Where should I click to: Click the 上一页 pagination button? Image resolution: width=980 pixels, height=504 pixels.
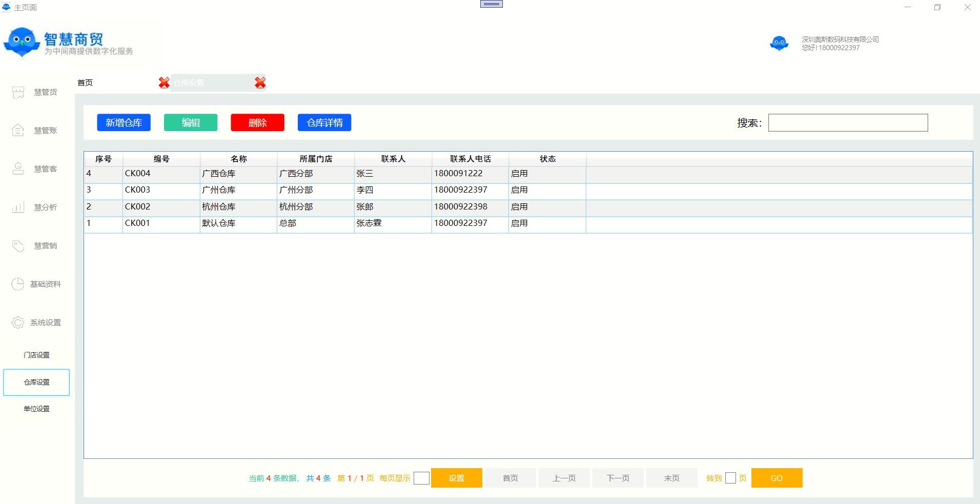point(564,478)
